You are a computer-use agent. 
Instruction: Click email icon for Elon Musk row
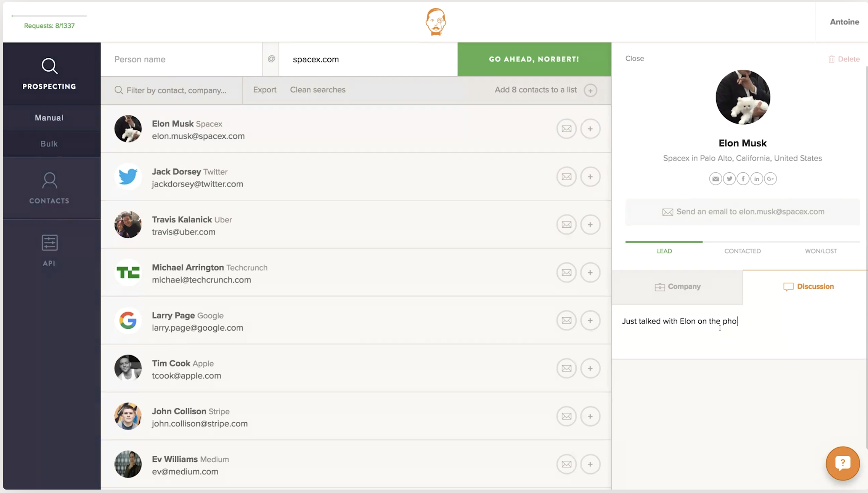click(x=566, y=129)
